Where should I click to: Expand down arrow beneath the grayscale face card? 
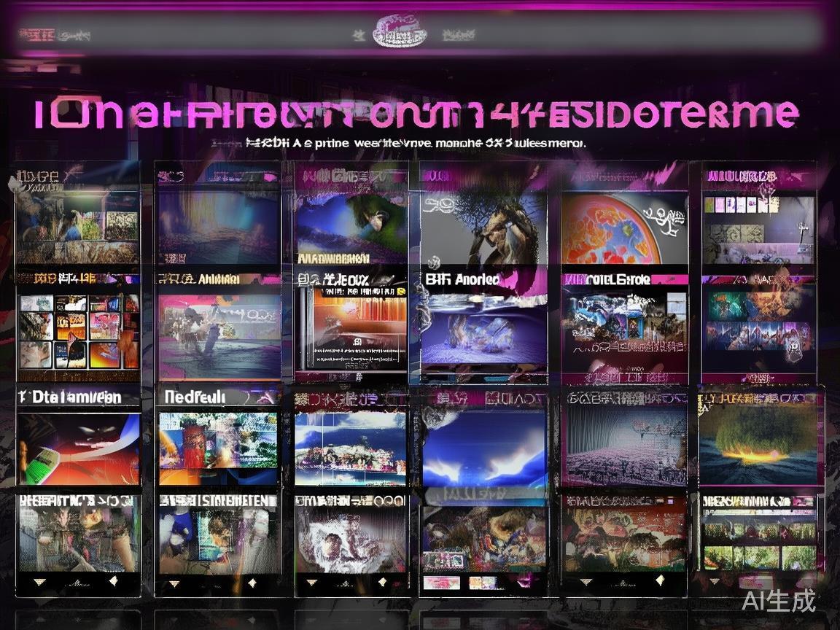pos(312,583)
